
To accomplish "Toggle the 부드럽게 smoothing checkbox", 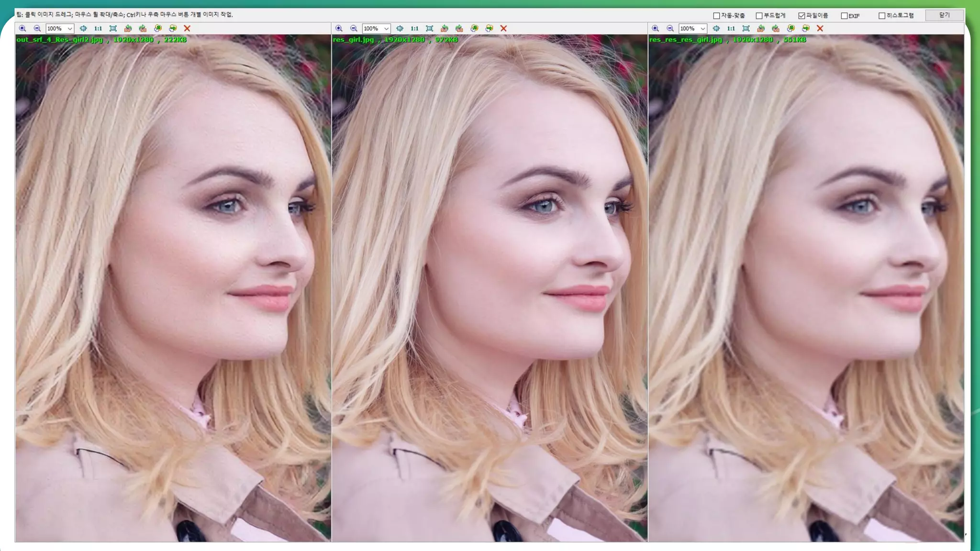I will point(759,16).
